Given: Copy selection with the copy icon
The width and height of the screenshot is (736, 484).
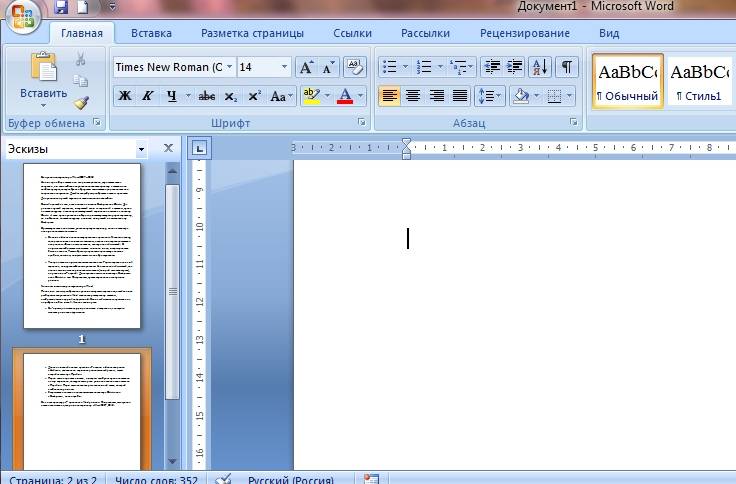Looking at the screenshot, I should click(80, 81).
